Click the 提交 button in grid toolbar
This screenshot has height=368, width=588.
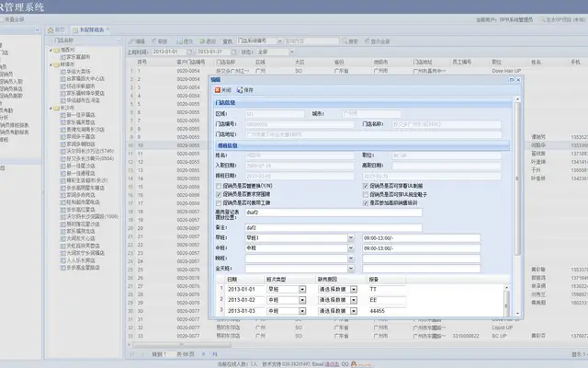185,40
